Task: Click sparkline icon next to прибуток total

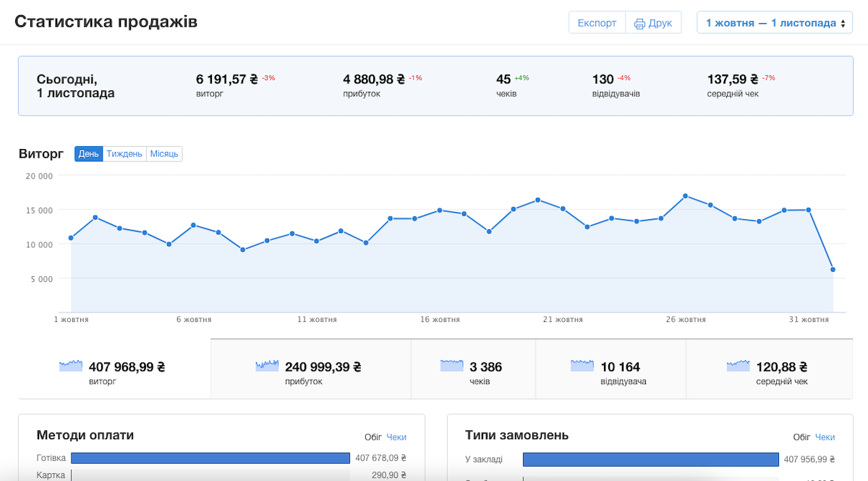Action: pos(267,366)
